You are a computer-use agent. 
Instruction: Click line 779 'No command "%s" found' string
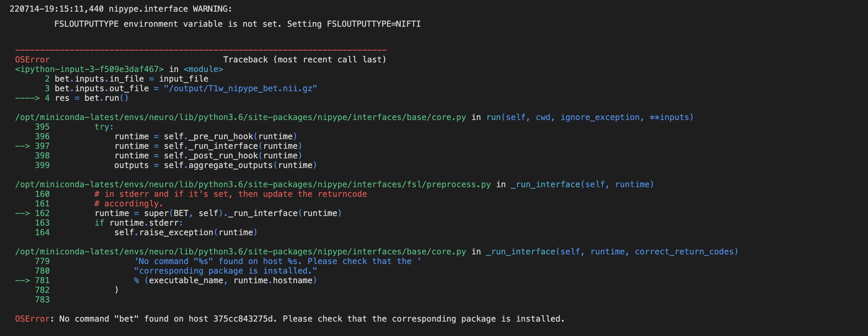tap(278, 261)
